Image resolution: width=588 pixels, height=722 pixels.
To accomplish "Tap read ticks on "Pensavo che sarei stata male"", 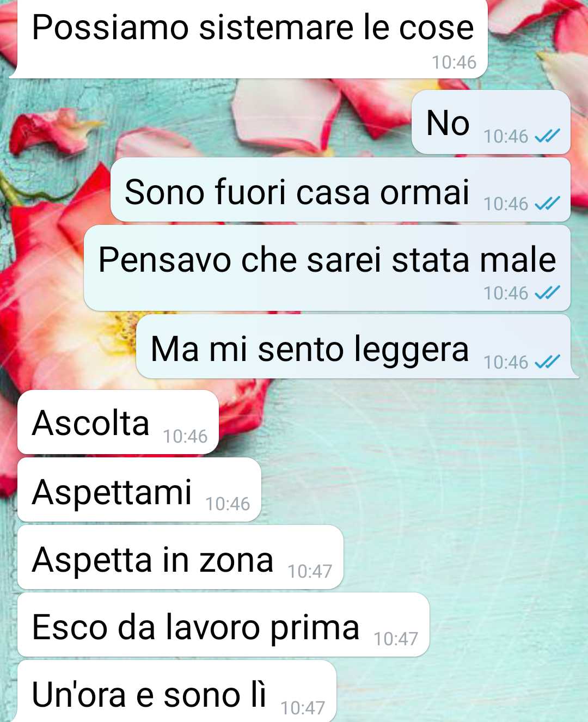I will pos(547,293).
